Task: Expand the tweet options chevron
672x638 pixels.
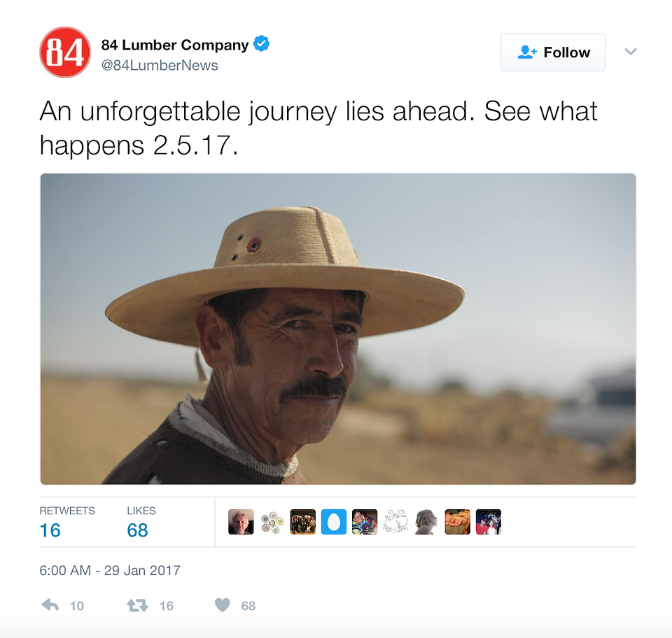Action: coord(631,52)
